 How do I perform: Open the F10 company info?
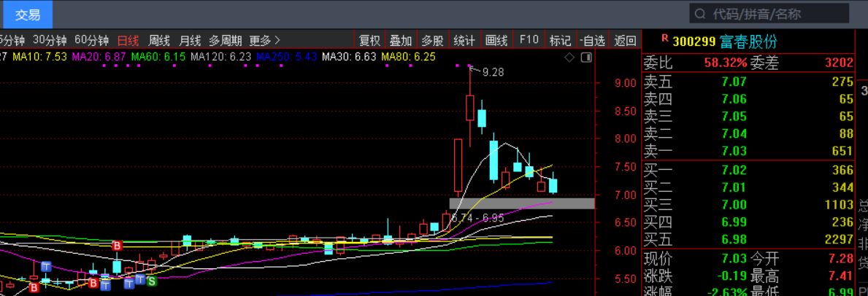(529, 40)
